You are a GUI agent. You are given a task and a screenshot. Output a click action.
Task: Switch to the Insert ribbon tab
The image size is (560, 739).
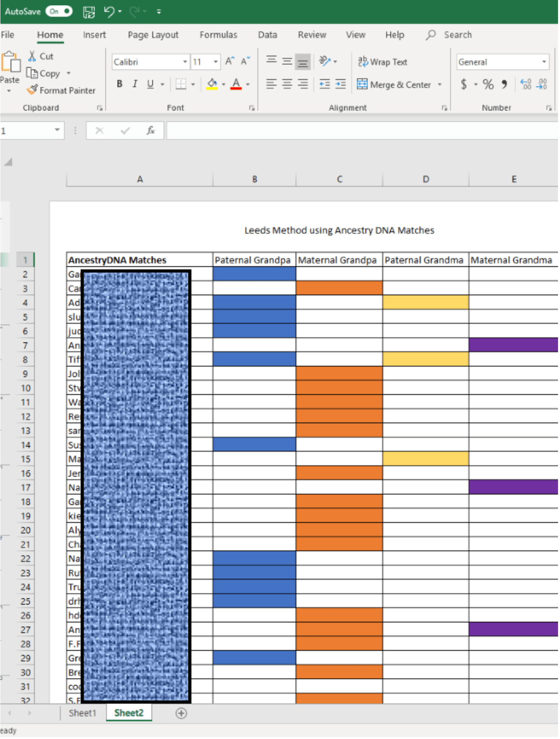95,35
